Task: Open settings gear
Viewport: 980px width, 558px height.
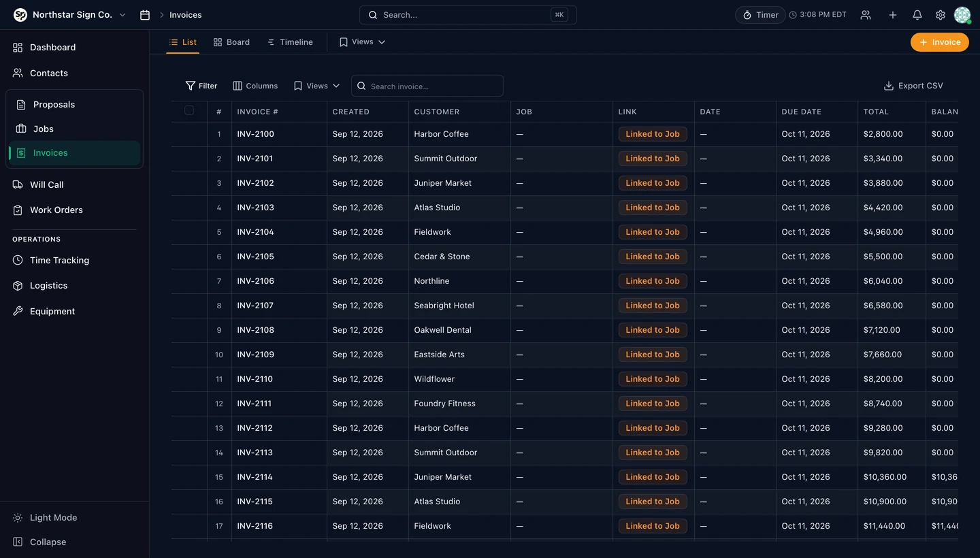Action: pos(941,15)
